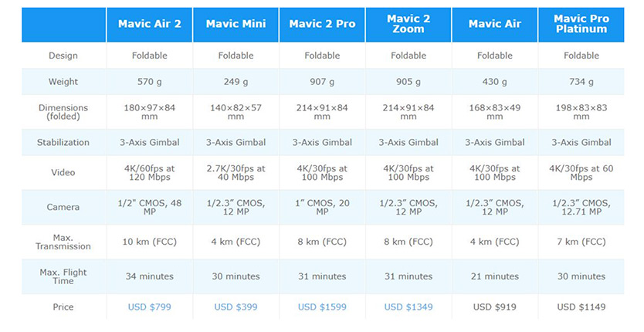The image size is (644, 332).
Task: Click the Price row label
Action: coord(63,307)
